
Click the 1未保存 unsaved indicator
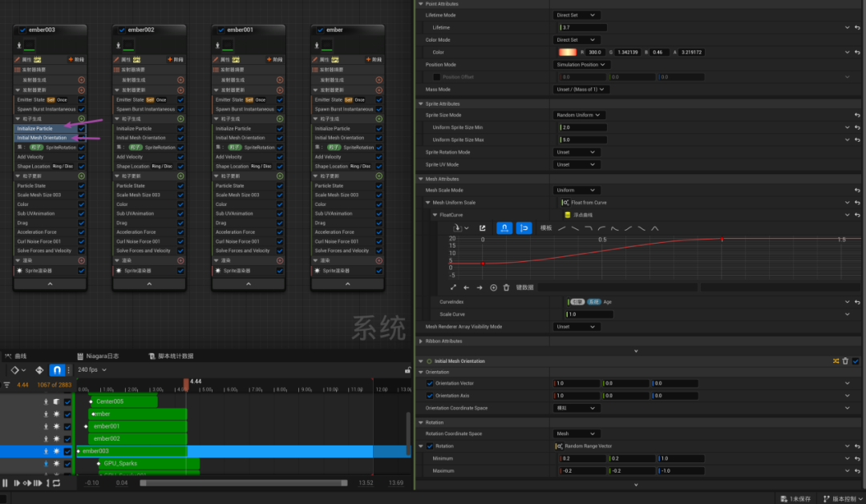click(x=795, y=498)
